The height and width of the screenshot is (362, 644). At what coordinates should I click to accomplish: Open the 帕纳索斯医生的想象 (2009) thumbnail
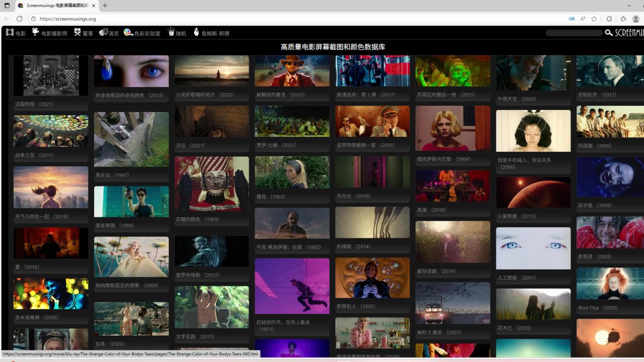(131, 257)
